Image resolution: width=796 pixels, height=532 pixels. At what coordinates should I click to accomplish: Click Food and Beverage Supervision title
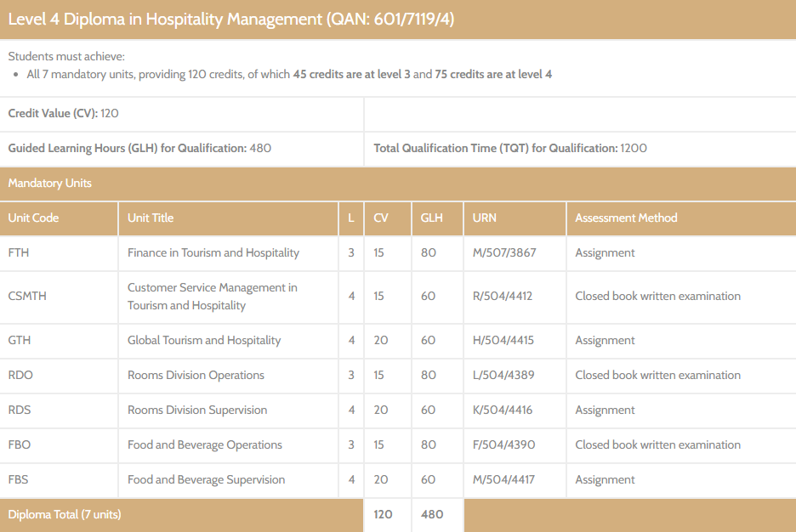(207, 480)
